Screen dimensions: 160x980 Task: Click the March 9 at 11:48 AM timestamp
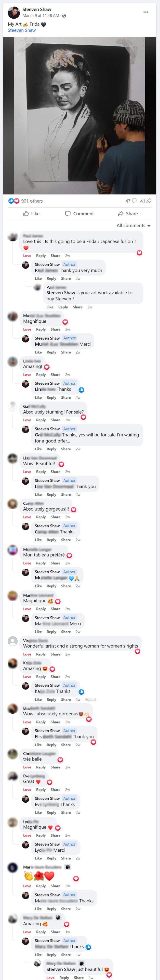click(41, 16)
